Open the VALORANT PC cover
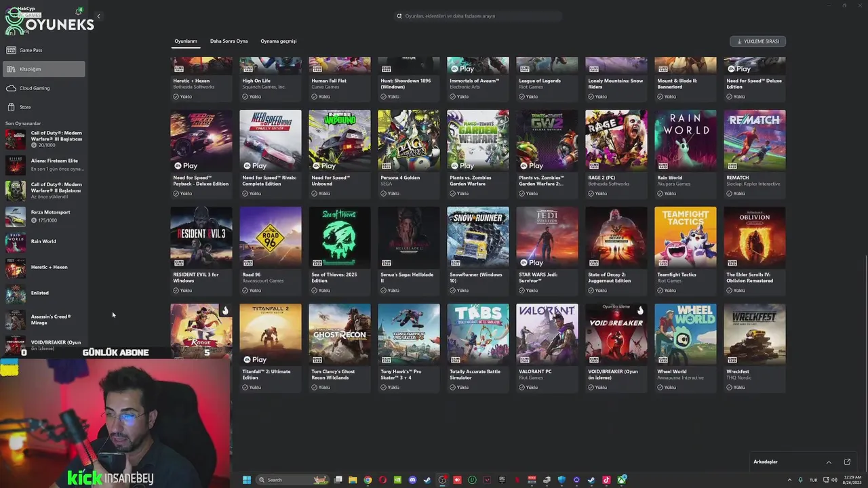The image size is (868, 488). tap(547, 334)
